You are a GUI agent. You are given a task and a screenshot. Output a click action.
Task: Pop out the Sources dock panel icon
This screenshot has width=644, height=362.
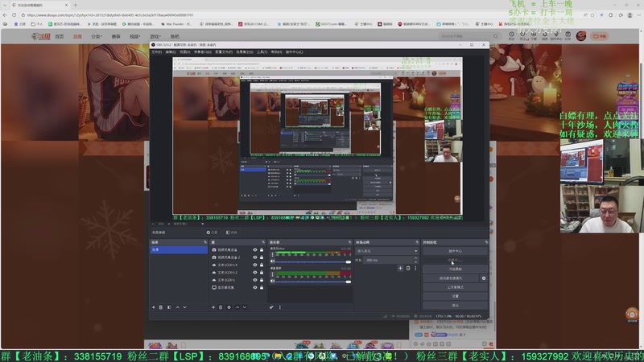click(263, 242)
